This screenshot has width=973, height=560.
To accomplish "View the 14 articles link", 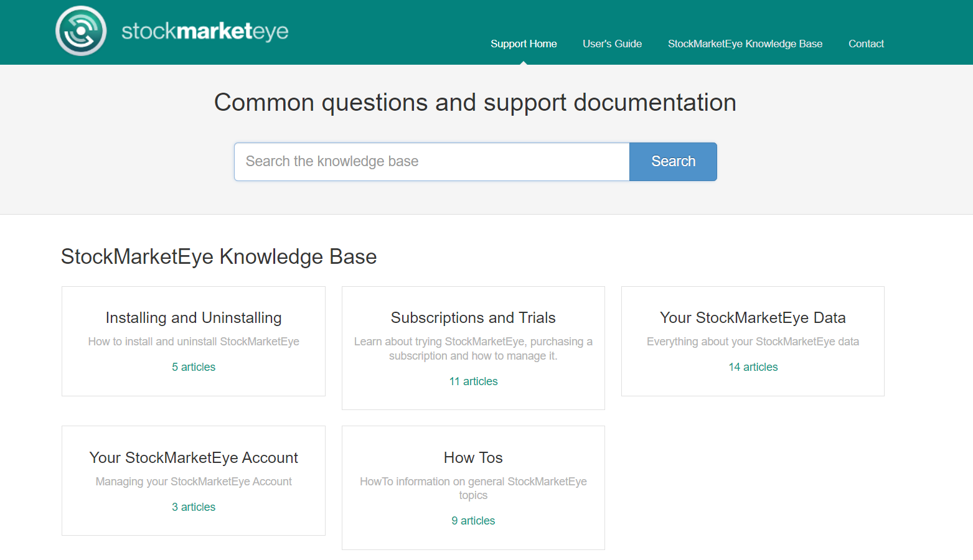I will coord(753,367).
